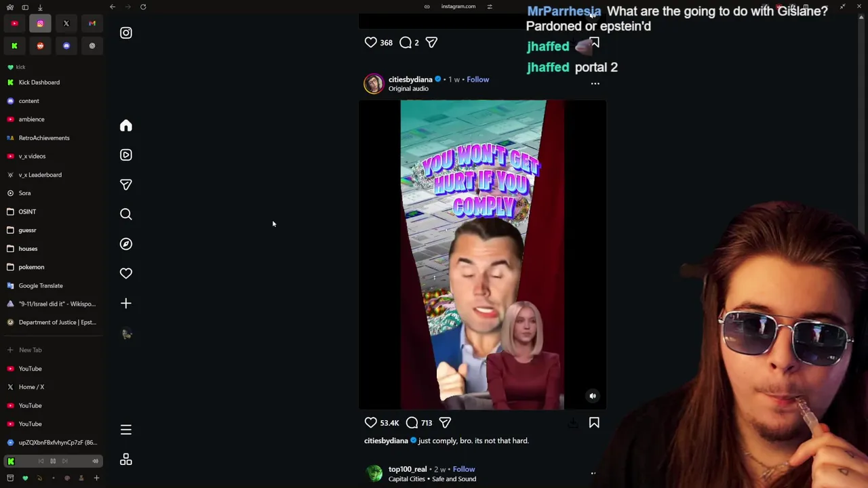Image resolution: width=868 pixels, height=488 pixels.
Task: Open more options for the citiesbydiana post
Action: pos(595,84)
